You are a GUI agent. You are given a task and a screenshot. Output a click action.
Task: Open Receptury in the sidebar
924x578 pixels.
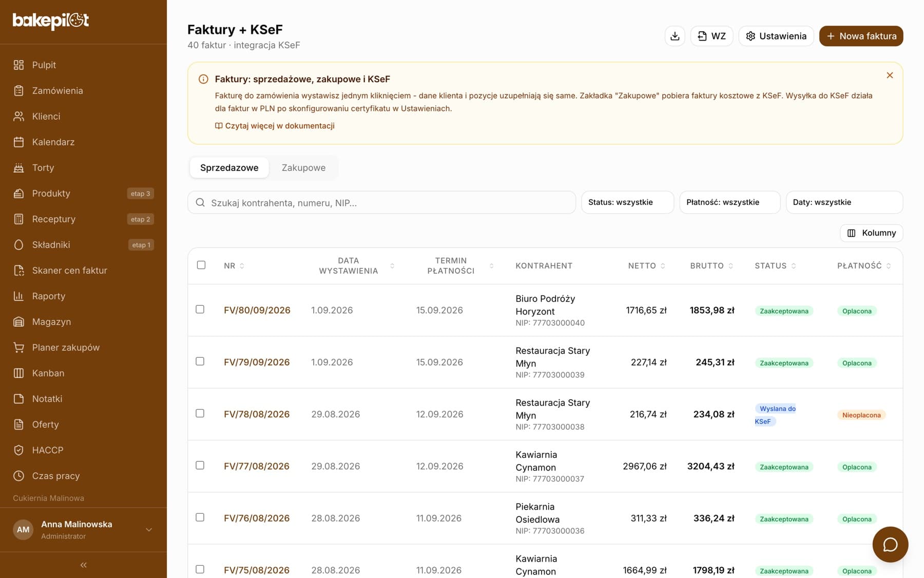click(x=83, y=219)
